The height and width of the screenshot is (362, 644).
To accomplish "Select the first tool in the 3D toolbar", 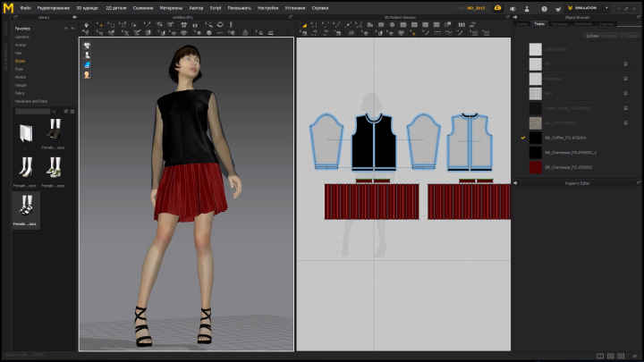I will coord(86,26).
